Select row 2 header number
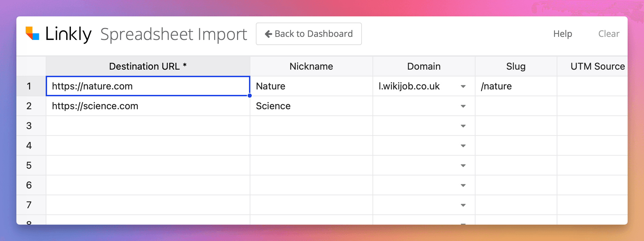Viewport: 644px width, 241px height. point(29,106)
